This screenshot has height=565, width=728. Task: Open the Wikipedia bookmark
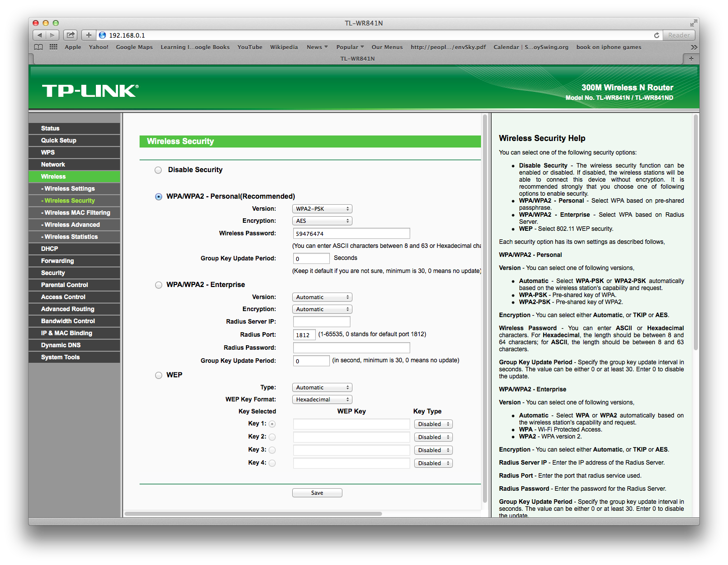coord(284,47)
